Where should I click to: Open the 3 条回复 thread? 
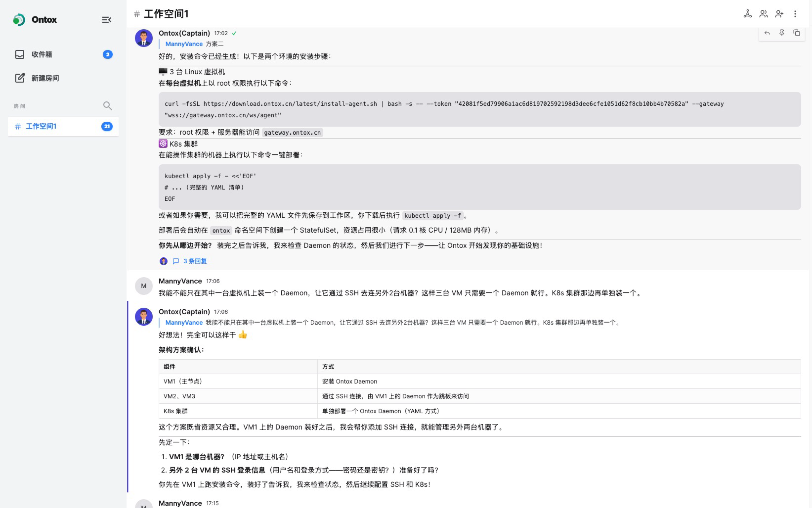tap(195, 261)
